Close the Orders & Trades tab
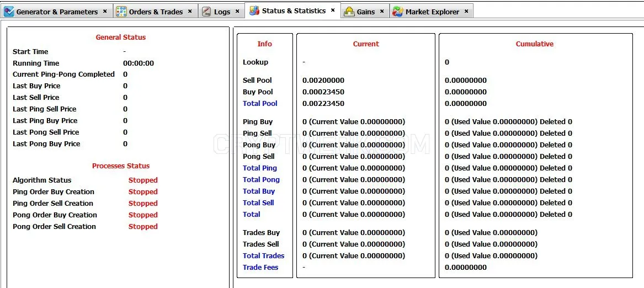The width and height of the screenshot is (644, 288). pos(190,12)
